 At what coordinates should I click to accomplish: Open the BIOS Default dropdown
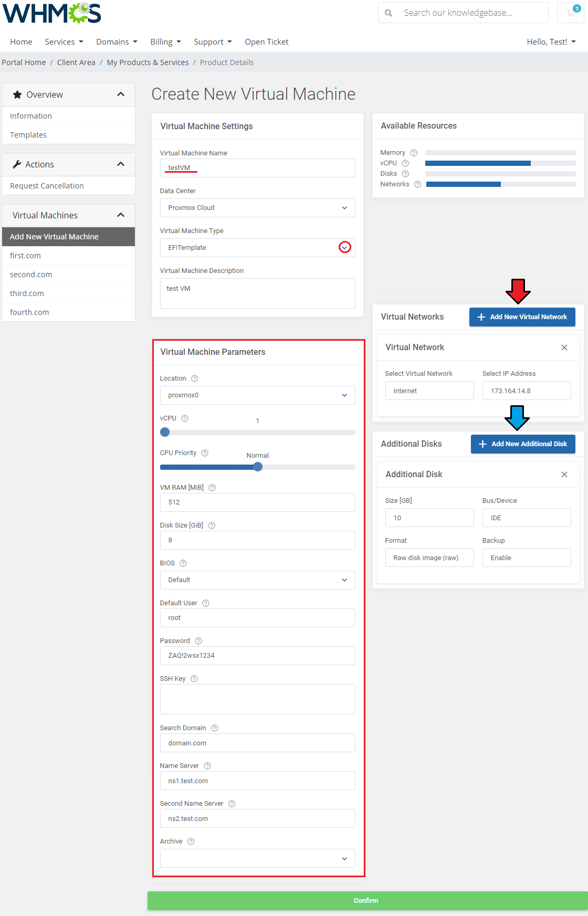click(257, 580)
